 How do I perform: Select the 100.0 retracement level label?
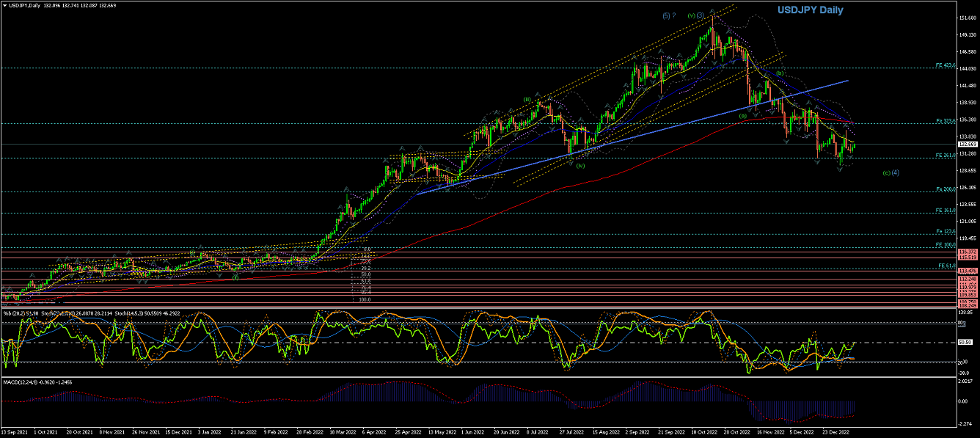point(364,299)
